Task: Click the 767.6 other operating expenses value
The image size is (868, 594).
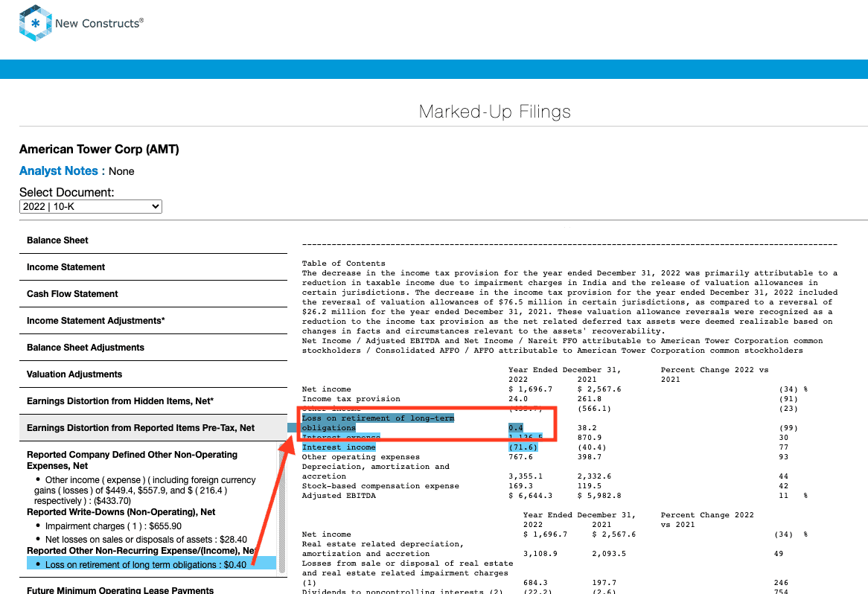Action: pyautogui.click(x=520, y=457)
